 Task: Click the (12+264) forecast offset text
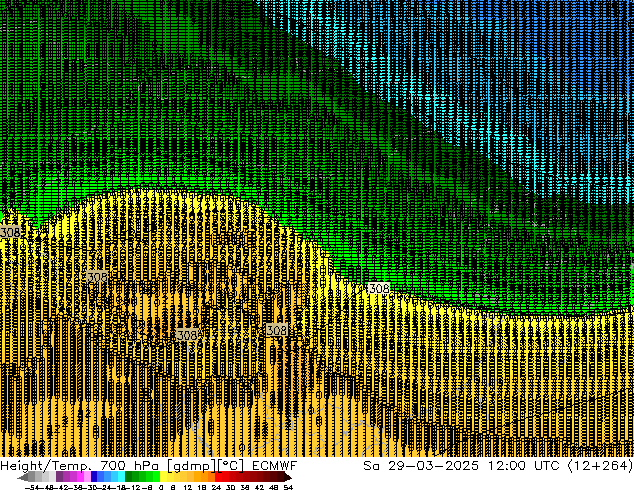click(600, 466)
